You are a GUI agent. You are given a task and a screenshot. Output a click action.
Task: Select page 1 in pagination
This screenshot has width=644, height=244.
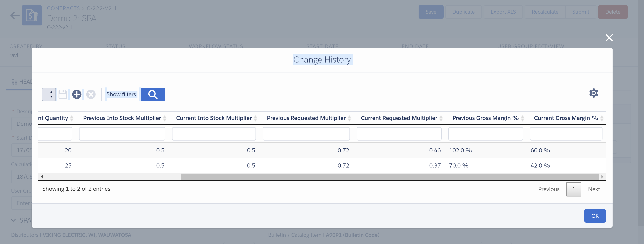574,189
